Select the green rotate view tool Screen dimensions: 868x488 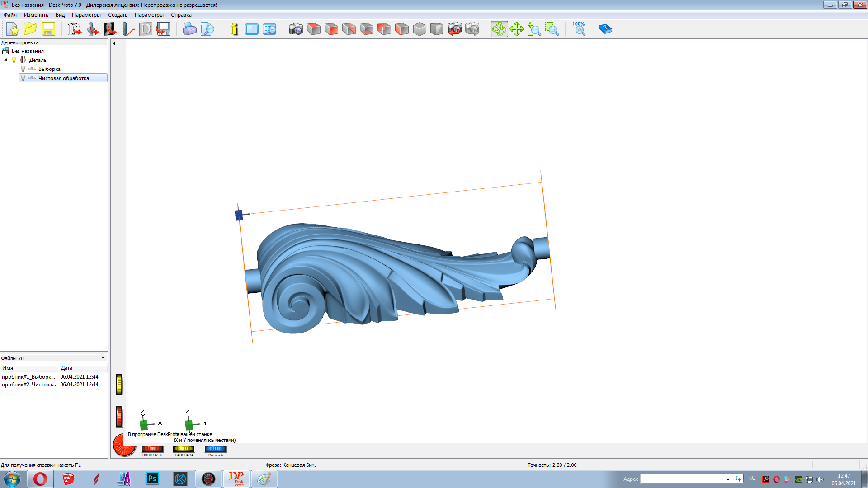tap(499, 29)
